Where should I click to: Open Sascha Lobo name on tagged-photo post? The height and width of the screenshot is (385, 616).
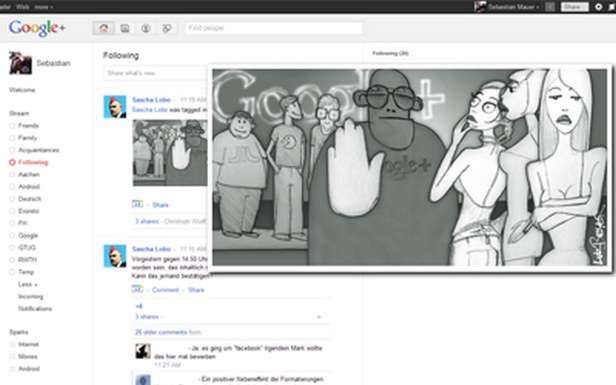click(151, 100)
